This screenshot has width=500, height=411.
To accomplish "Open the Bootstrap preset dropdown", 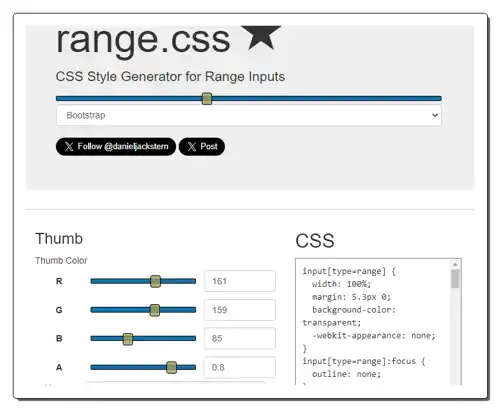I will pos(249,115).
